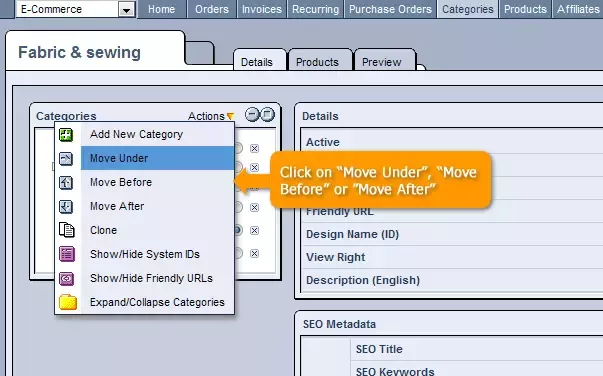Viewport: 603px width, 376px height.
Task: Click the "SEO Keywords" label
Action: (x=395, y=371)
